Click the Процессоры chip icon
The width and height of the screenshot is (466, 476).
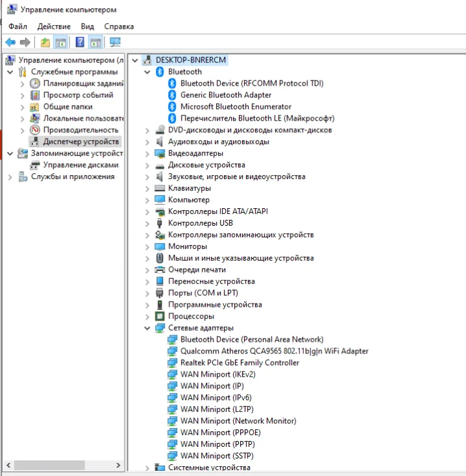160,316
